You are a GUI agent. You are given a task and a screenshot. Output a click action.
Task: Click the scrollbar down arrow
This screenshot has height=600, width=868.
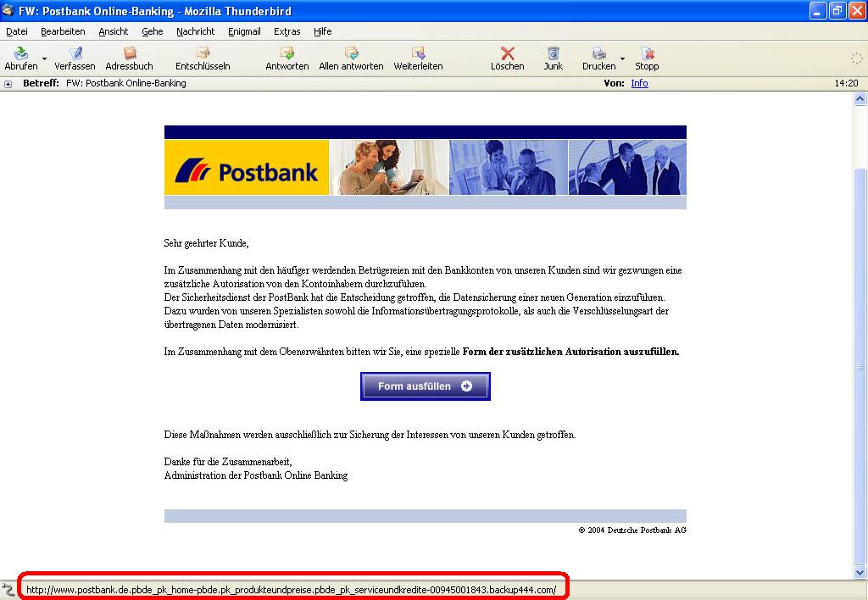(860, 572)
